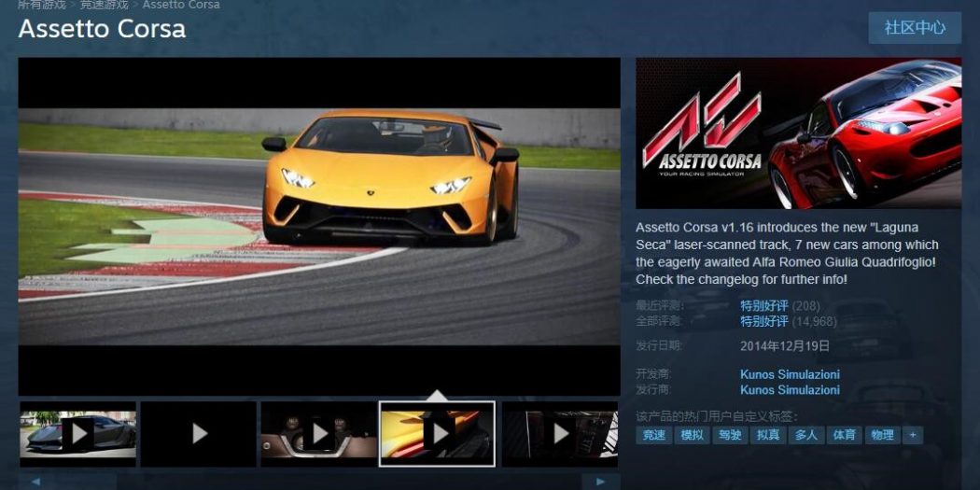Play the partially visible fifth video thumbnail
The width and height of the screenshot is (980, 490).
pyautogui.click(x=560, y=434)
